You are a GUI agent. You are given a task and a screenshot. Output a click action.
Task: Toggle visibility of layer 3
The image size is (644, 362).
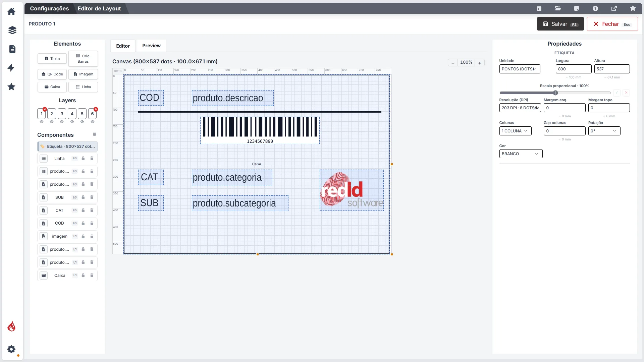click(x=62, y=122)
